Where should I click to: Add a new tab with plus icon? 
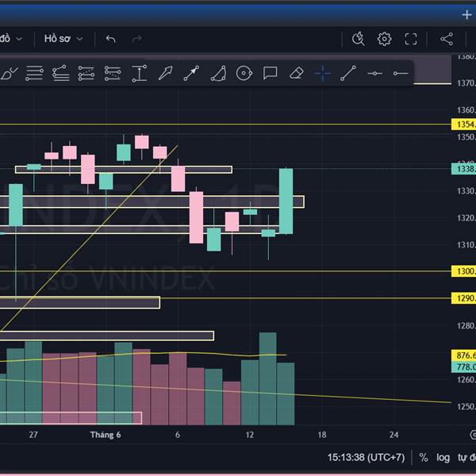(x=466, y=14)
